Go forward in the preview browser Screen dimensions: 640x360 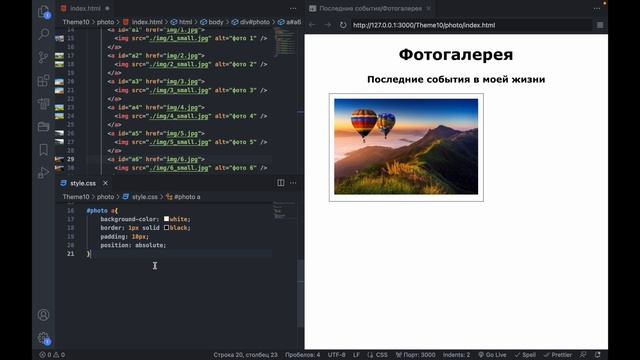[327, 25]
